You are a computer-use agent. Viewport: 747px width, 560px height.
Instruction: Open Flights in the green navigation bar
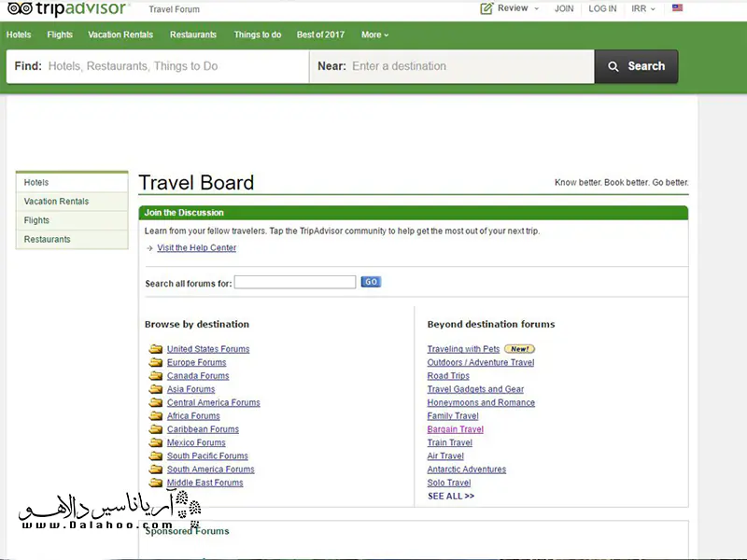[x=60, y=35]
